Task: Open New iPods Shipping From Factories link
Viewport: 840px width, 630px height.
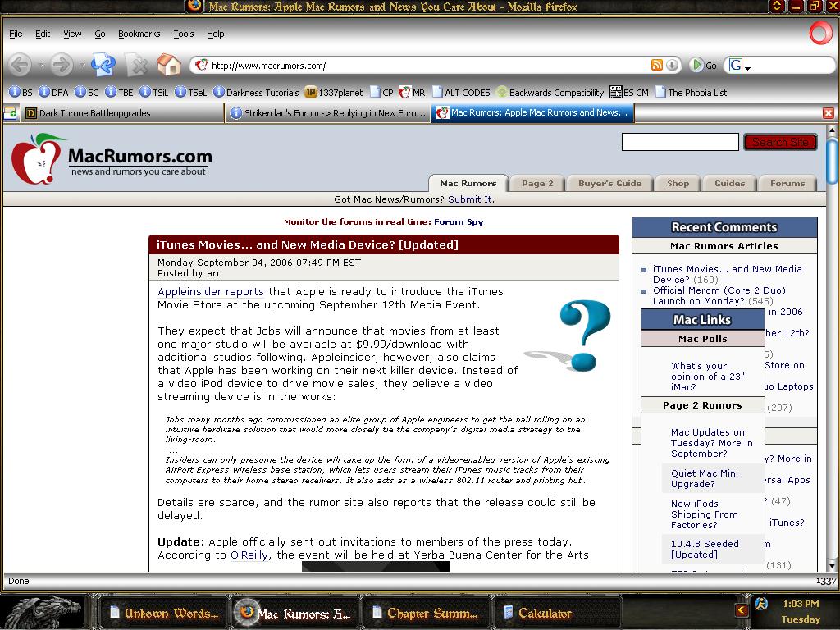Action: pos(704,514)
